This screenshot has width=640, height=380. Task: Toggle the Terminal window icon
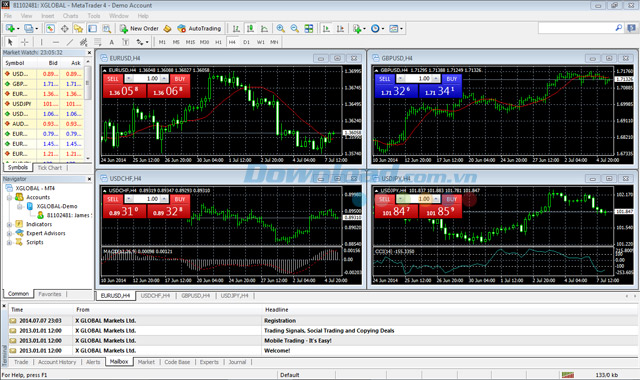click(93, 29)
